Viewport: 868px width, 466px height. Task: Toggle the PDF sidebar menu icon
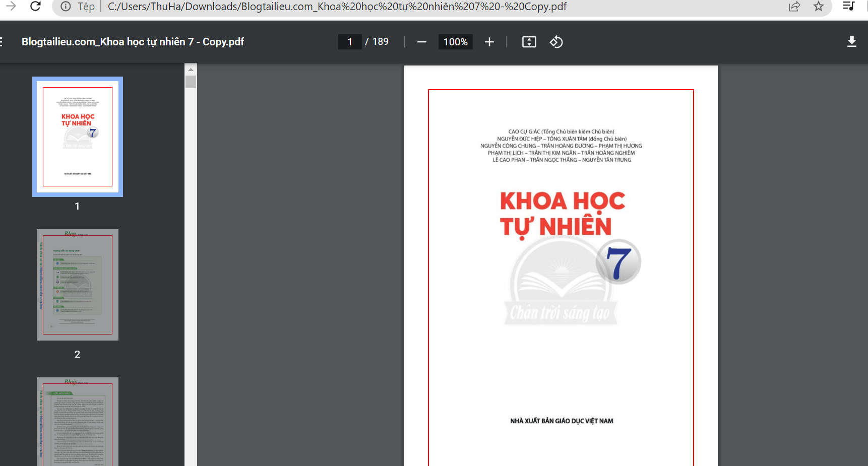(2, 42)
